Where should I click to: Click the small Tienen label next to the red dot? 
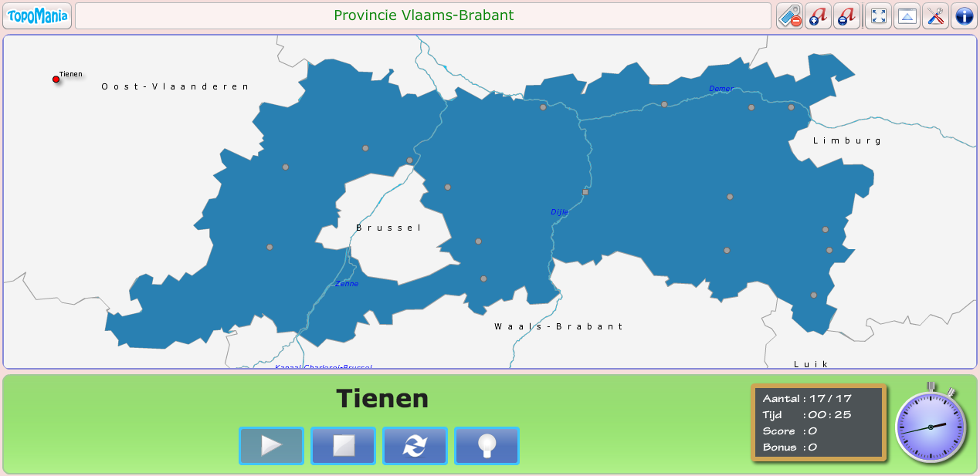[70, 74]
